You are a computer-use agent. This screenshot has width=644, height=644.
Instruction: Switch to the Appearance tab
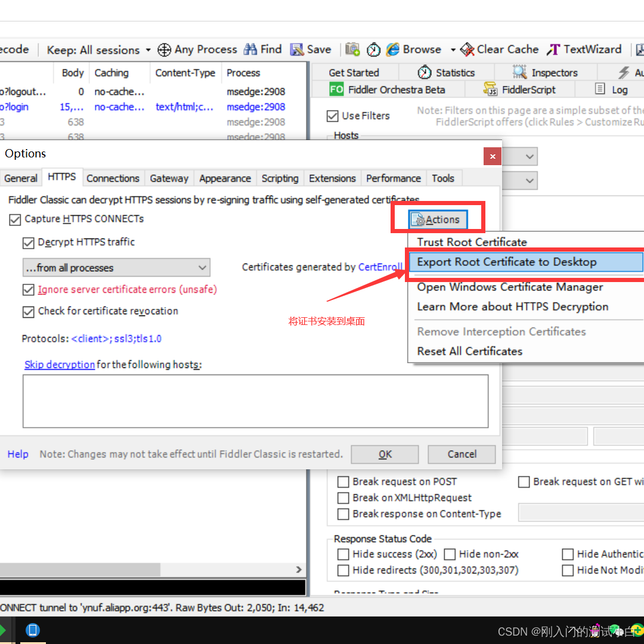[x=225, y=178]
